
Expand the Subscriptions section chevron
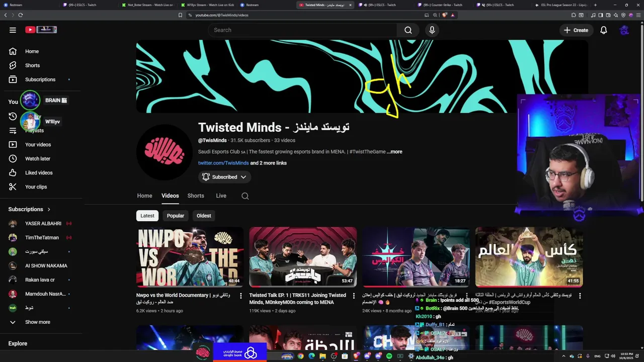(x=49, y=209)
